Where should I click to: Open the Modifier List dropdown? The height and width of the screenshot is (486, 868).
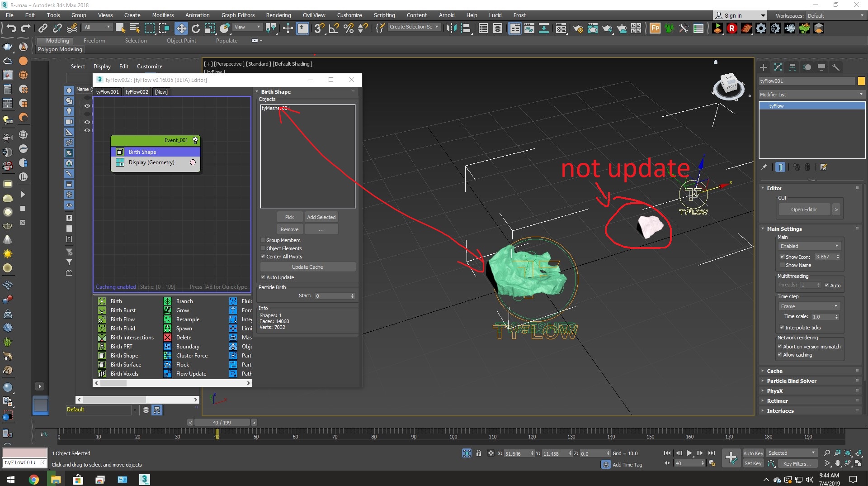pos(812,95)
